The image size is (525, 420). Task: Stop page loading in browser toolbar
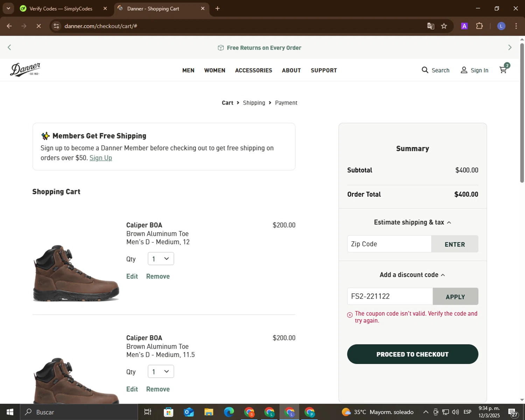click(38, 26)
